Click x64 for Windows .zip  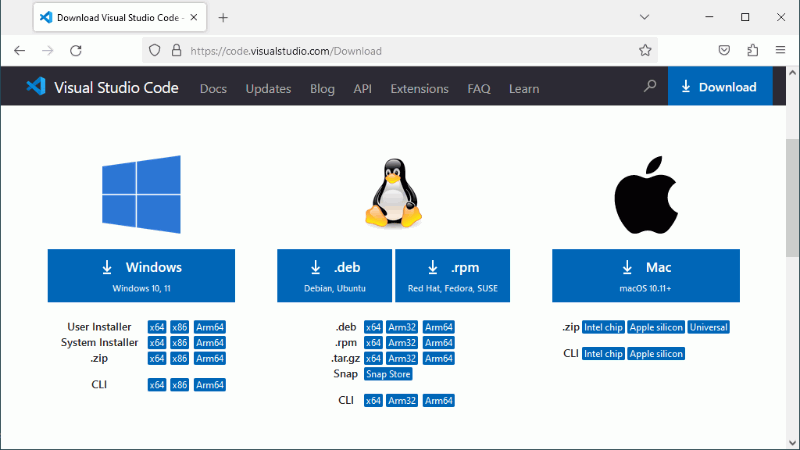(157, 359)
